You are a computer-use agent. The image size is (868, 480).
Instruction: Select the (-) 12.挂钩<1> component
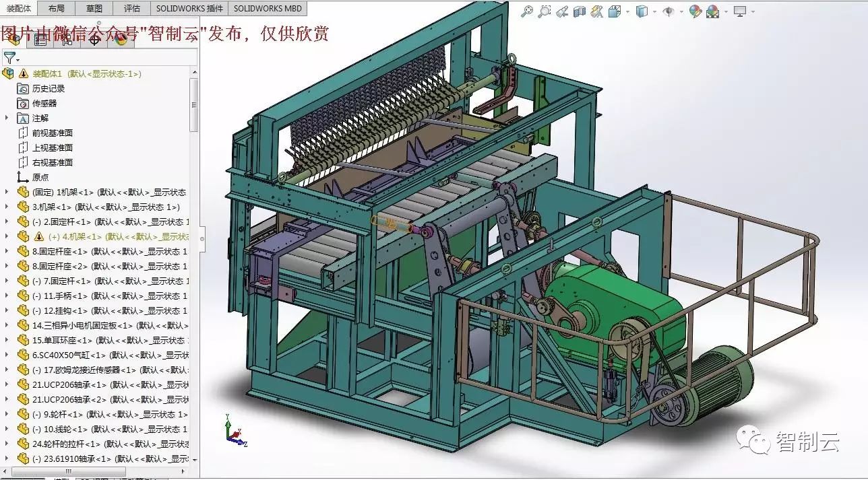pos(111,310)
